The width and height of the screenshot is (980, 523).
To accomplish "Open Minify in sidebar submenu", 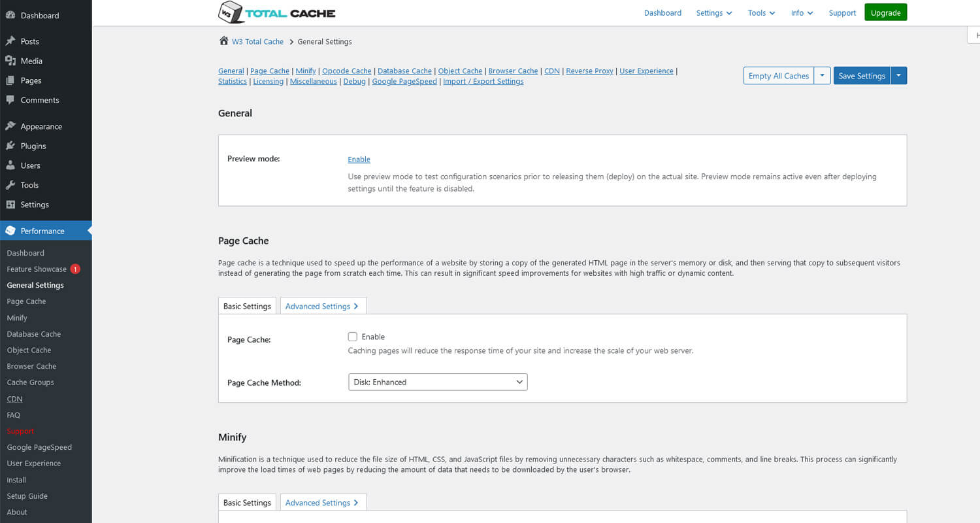I will coord(17,318).
